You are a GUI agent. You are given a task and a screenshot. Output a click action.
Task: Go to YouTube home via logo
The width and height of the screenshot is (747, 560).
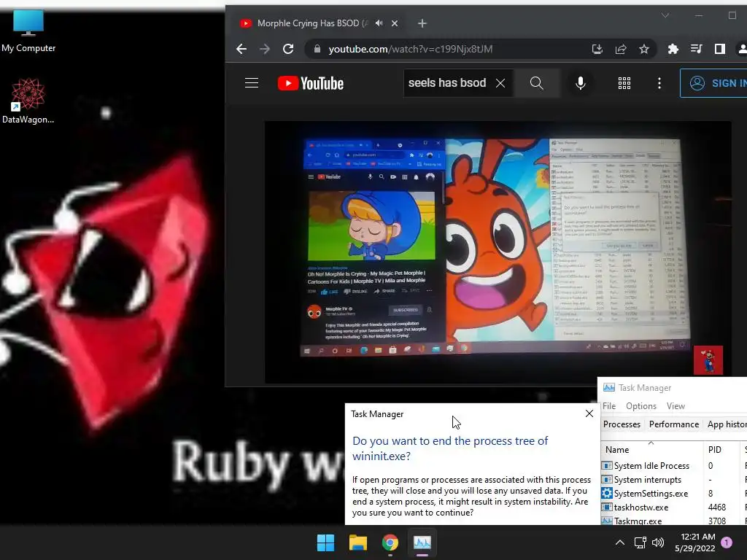point(311,83)
